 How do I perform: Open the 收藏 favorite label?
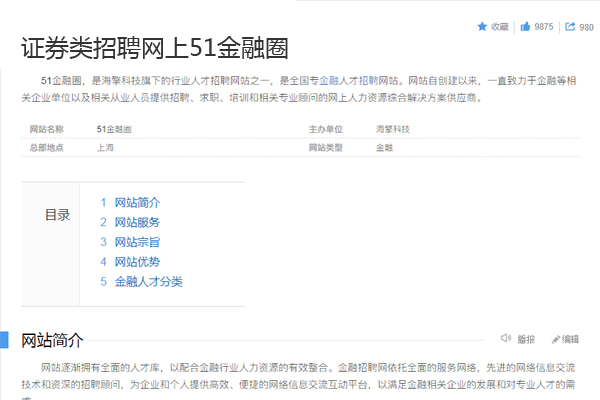click(x=500, y=27)
